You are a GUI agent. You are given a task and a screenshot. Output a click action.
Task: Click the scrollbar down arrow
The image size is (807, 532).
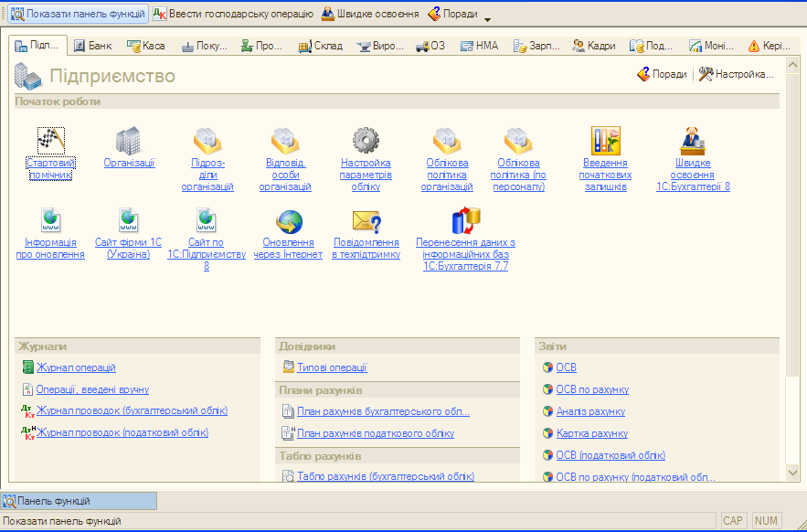tap(792, 473)
